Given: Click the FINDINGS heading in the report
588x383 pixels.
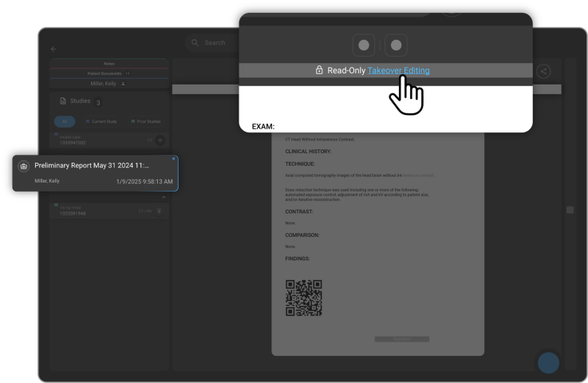Looking at the screenshot, I should click(x=298, y=259).
